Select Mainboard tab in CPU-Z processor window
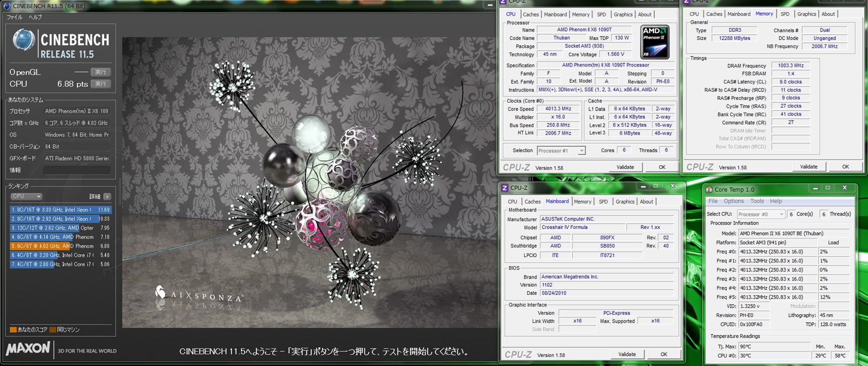868x366 pixels. (555, 15)
